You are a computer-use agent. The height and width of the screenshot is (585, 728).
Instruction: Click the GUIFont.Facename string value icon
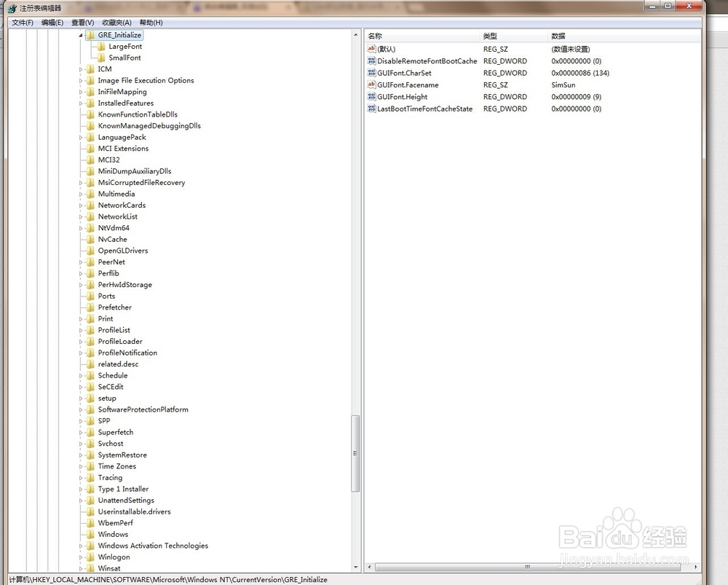pos(371,85)
